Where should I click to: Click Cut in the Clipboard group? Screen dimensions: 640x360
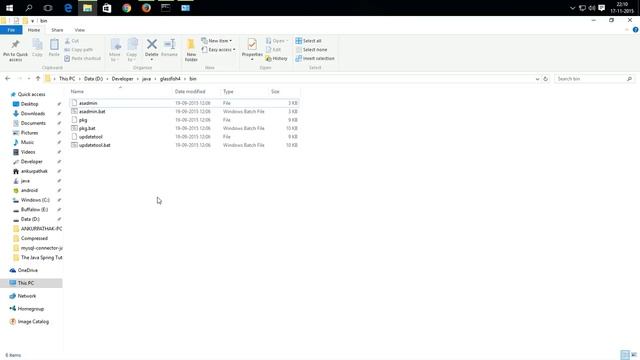(72, 41)
